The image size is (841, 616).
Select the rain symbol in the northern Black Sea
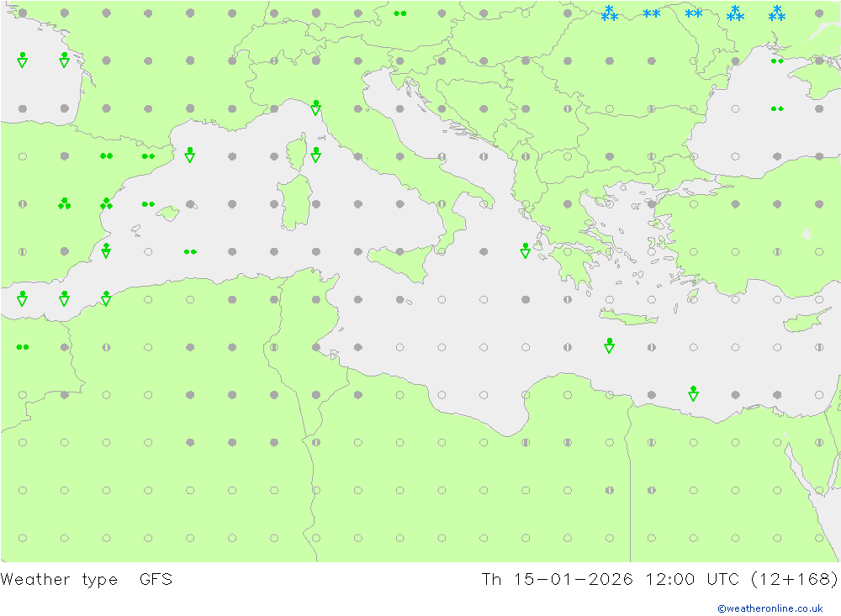[777, 61]
